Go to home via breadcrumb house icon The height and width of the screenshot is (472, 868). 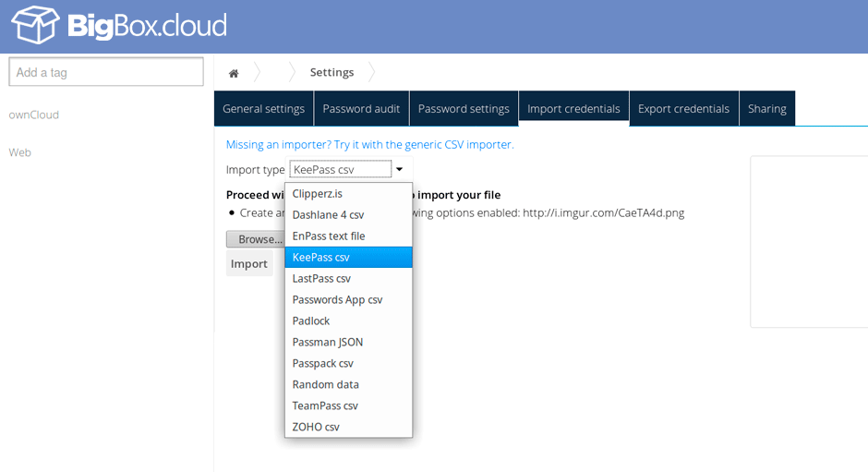tap(234, 73)
